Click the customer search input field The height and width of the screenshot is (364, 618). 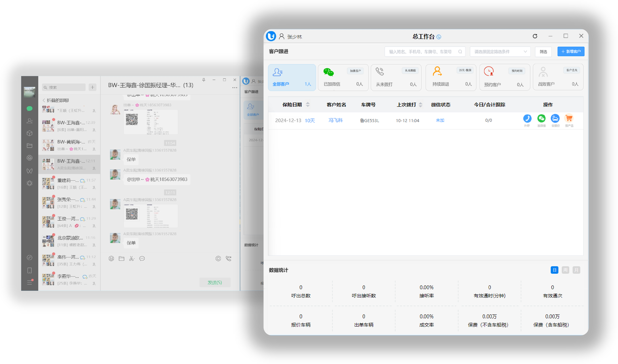pos(425,52)
